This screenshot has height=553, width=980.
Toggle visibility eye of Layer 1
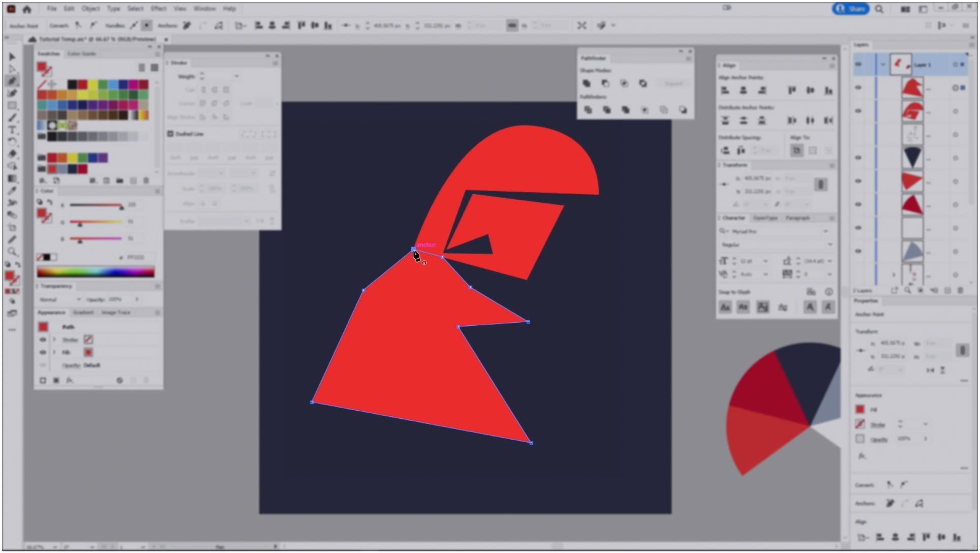click(859, 65)
